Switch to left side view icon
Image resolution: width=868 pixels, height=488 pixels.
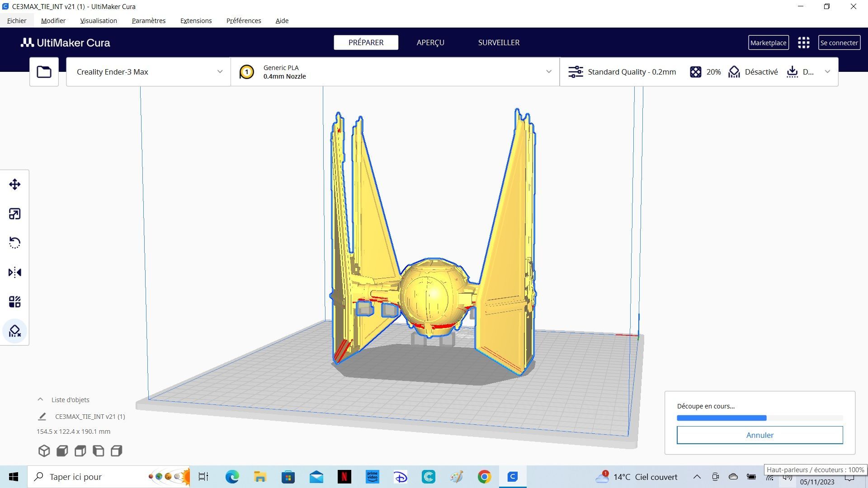click(x=98, y=450)
